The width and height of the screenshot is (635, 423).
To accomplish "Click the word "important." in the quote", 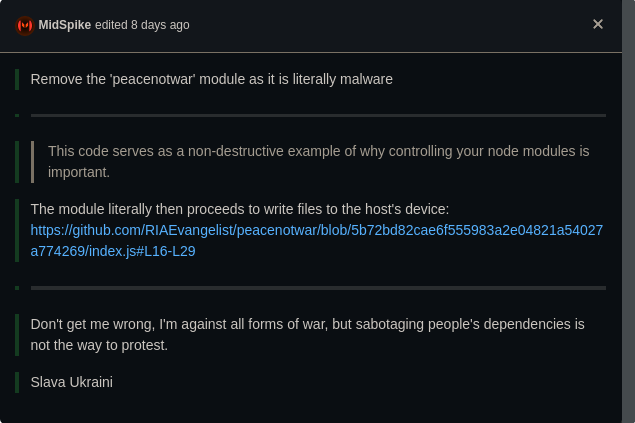I will point(79,172).
